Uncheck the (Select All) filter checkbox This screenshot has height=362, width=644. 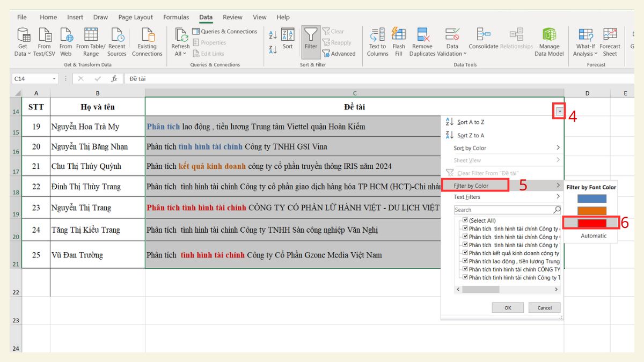(x=465, y=220)
